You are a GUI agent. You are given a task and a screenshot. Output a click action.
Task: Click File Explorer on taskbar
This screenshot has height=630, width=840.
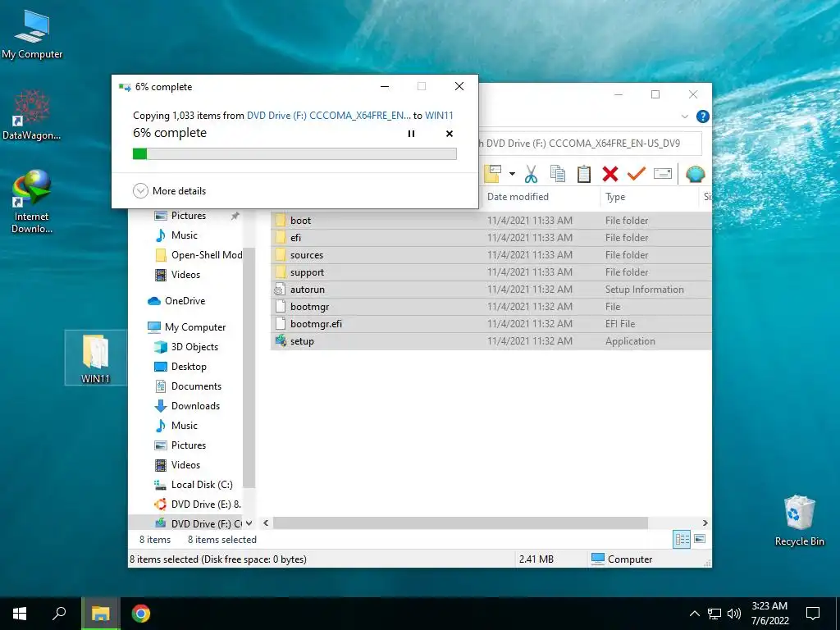tap(100, 614)
